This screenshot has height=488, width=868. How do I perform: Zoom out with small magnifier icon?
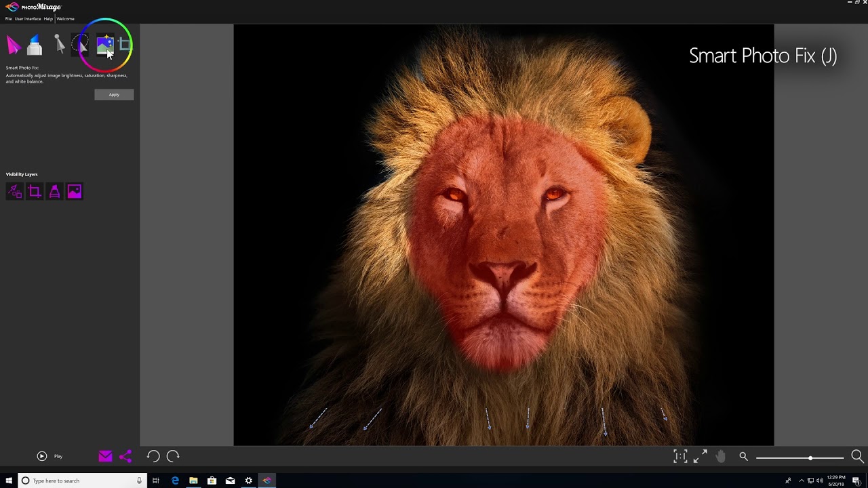click(743, 457)
